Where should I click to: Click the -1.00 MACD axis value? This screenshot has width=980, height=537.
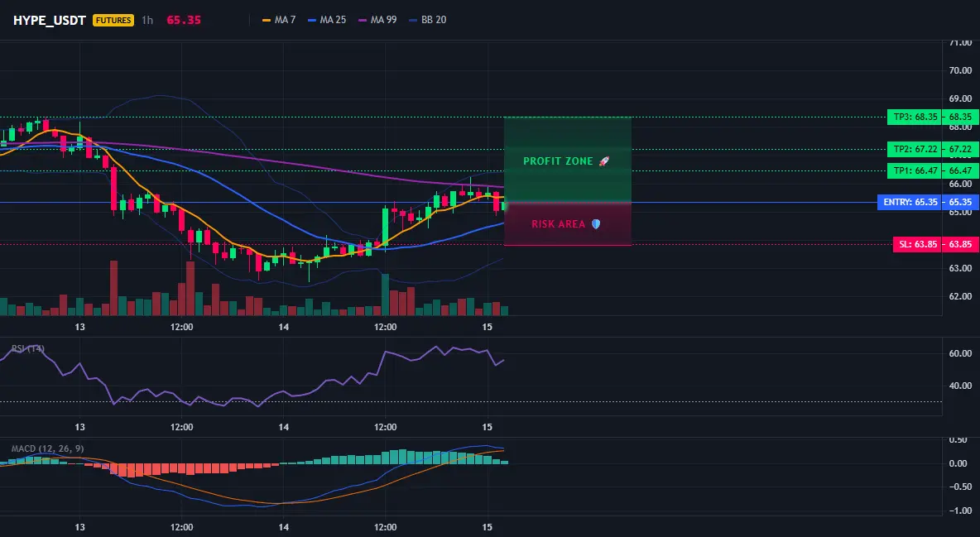click(959, 511)
